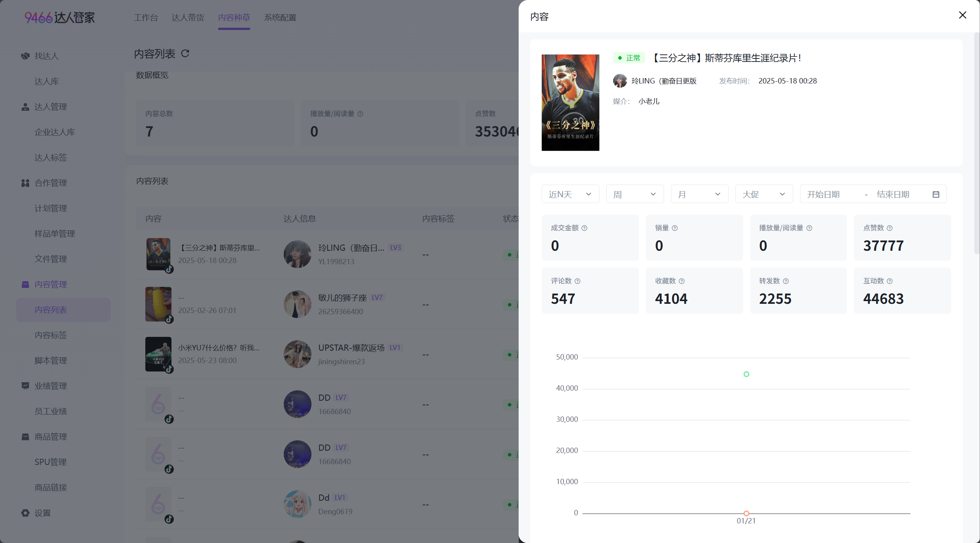Click the help icon next to 互动数

point(890,281)
